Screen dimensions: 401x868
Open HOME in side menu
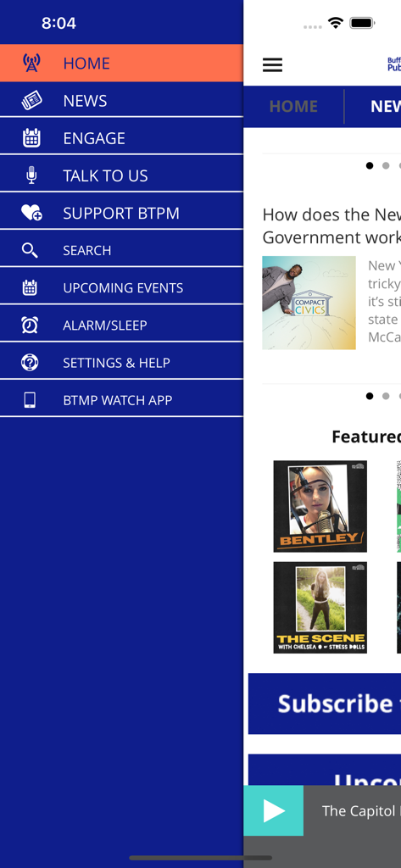(121, 63)
